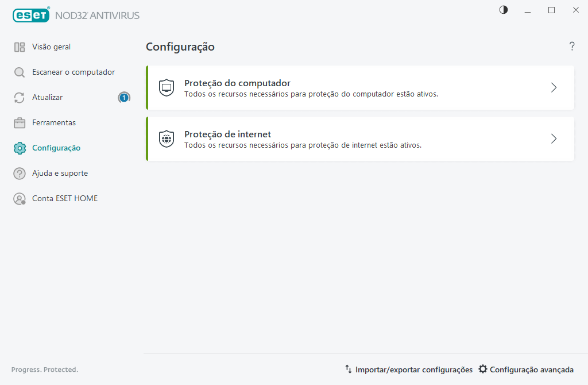Click the ESET logo
588x385 pixels.
tap(31, 15)
